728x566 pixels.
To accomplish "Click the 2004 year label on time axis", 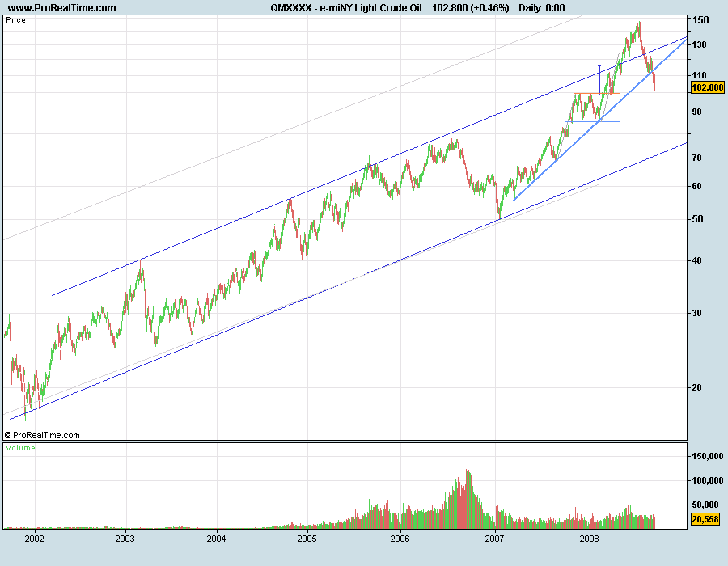I will pos(216,539).
